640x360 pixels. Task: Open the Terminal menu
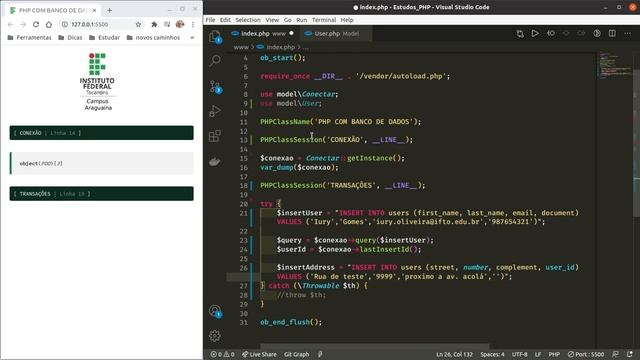pyautogui.click(x=324, y=20)
